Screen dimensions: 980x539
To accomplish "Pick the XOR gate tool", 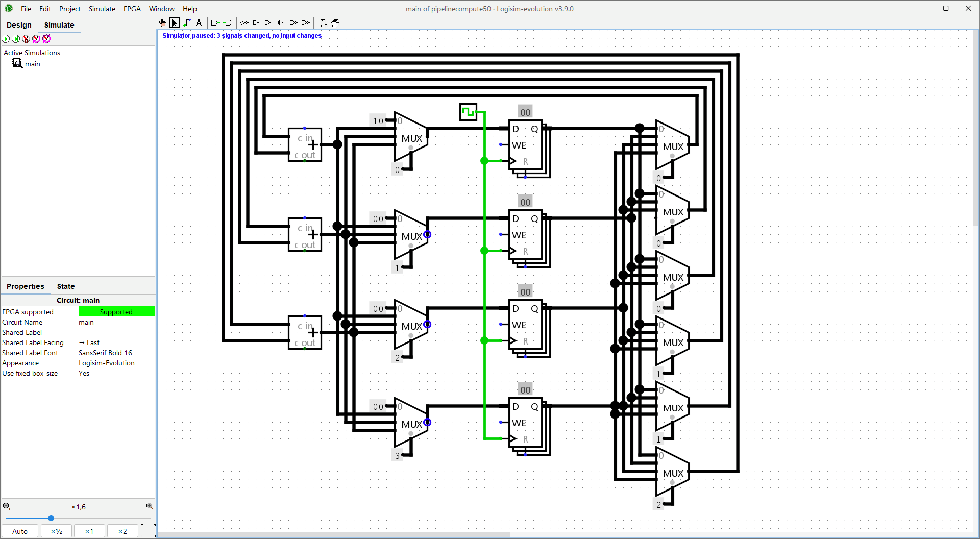I will click(x=280, y=22).
